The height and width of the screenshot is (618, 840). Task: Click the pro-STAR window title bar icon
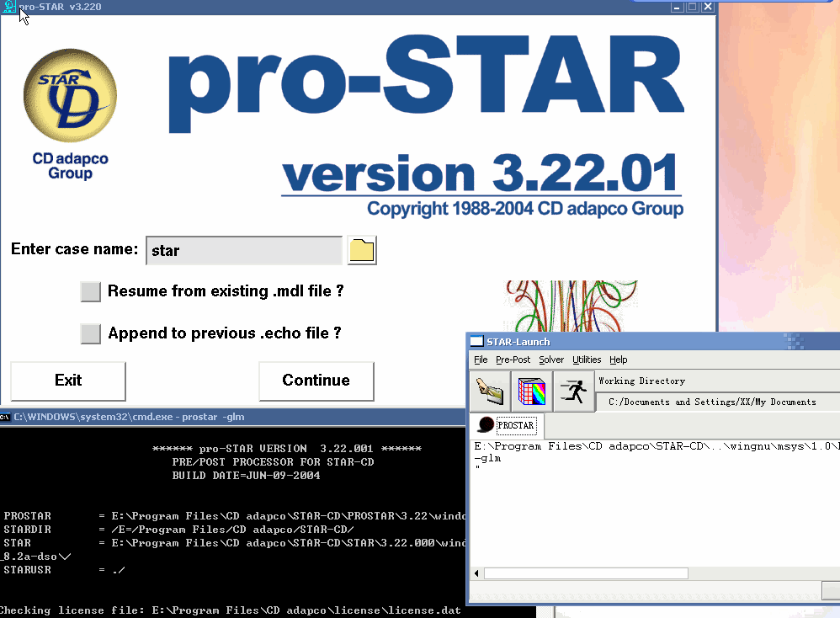point(9,7)
